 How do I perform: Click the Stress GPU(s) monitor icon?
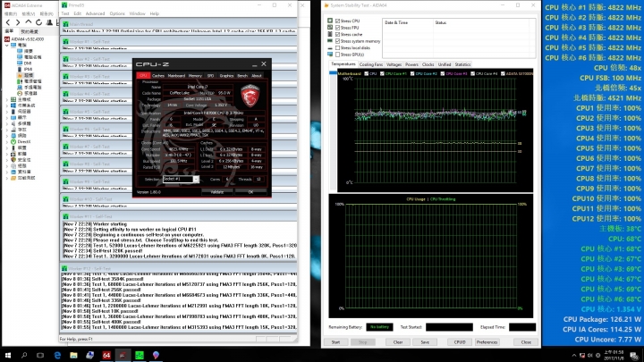(330, 55)
